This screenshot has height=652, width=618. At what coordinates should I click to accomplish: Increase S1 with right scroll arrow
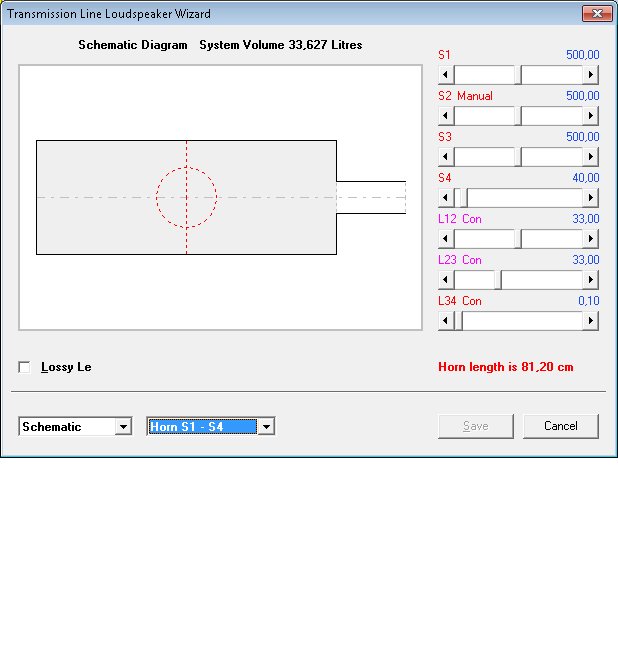591,75
